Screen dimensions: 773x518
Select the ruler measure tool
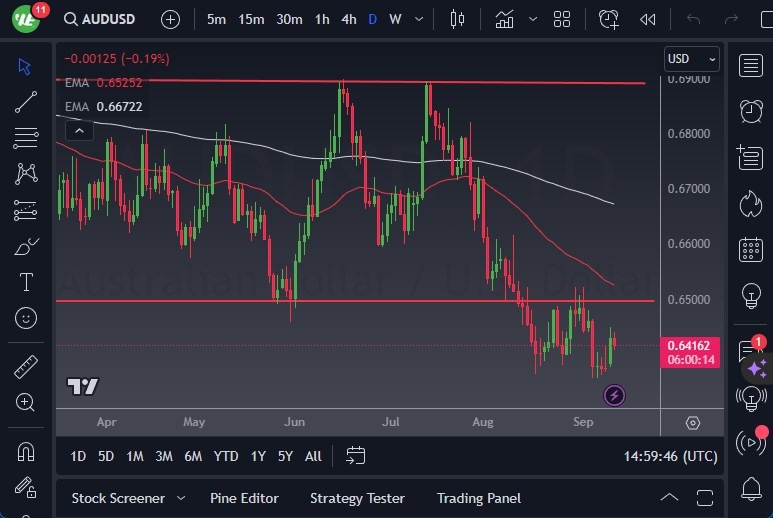pyautogui.click(x=26, y=367)
